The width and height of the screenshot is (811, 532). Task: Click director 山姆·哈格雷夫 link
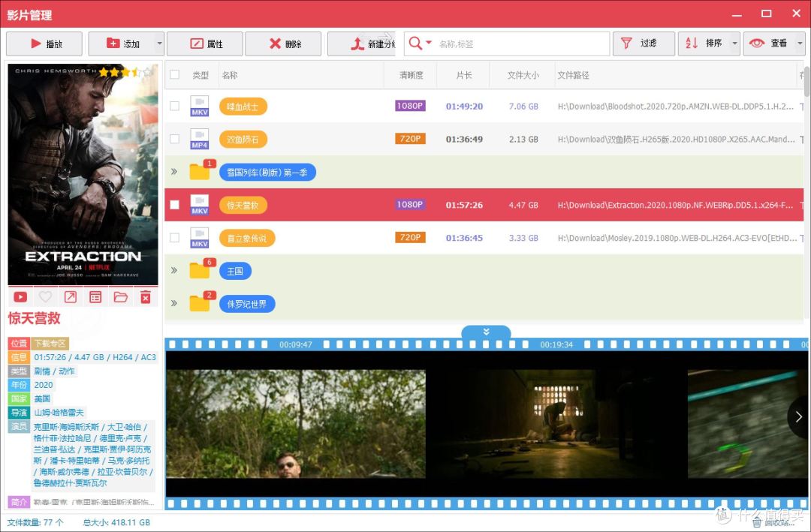59,413
